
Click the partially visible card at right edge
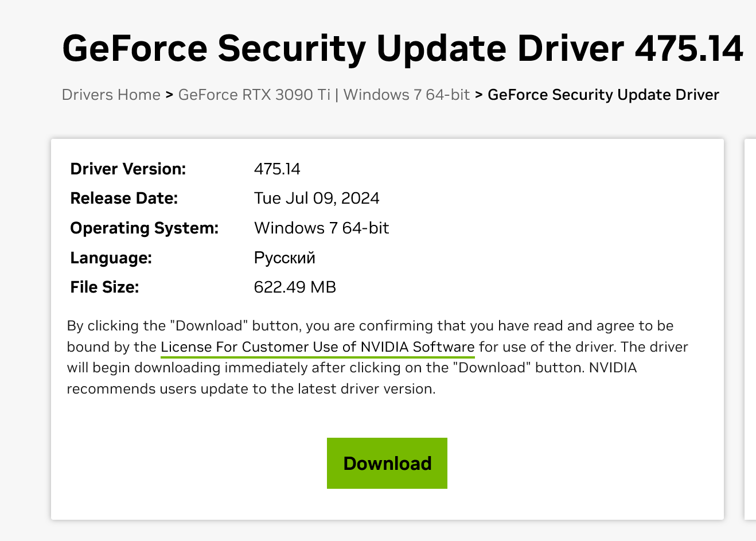point(750,329)
